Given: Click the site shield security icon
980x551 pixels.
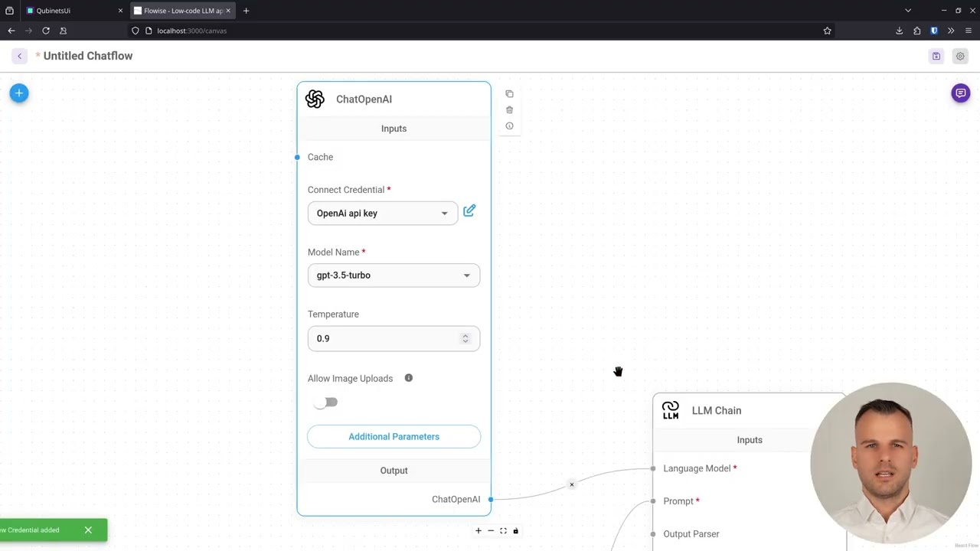Looking at the screenshot, I should pyautogui.click(x=136, y=31).
